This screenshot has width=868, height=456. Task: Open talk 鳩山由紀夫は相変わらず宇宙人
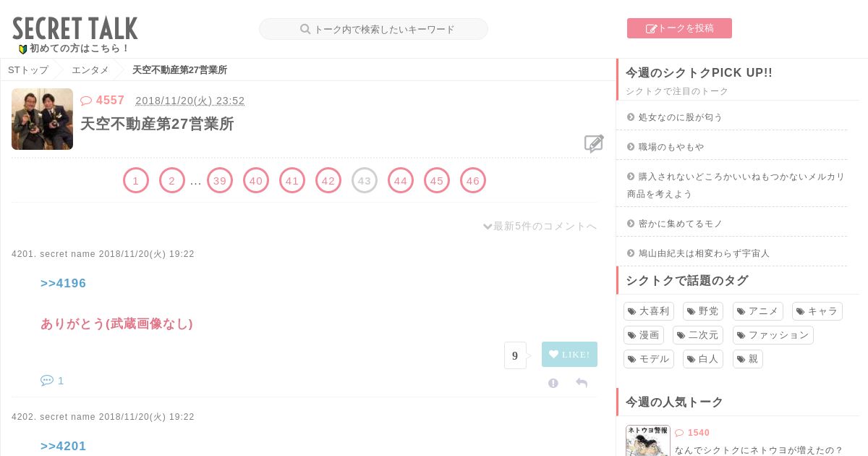click(x=703, y=253)
